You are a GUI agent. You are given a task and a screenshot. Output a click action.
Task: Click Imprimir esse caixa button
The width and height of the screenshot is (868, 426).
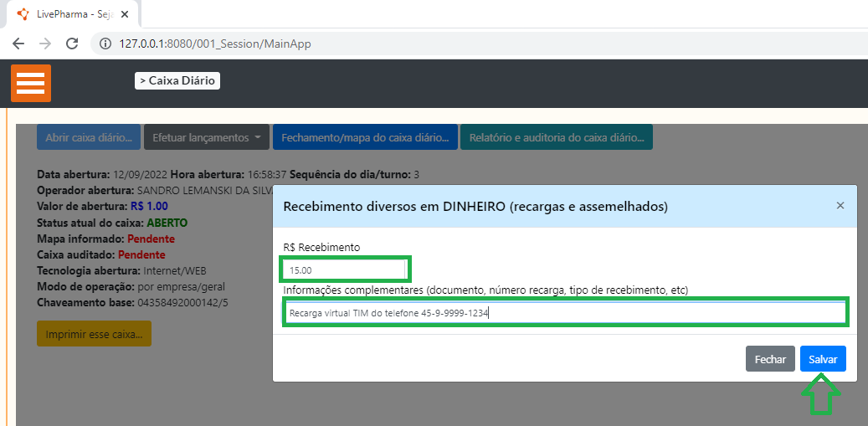pyautogui.click(x=94, y=334)
